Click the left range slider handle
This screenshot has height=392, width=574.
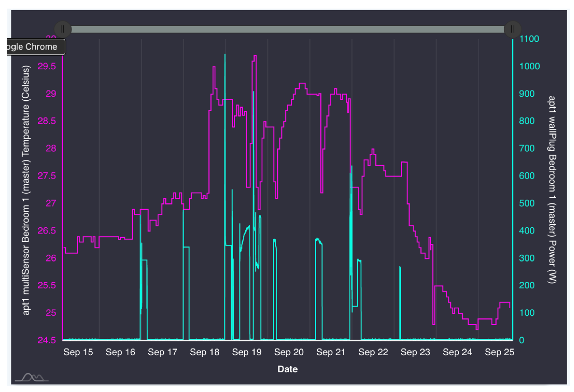click(63, 29)
